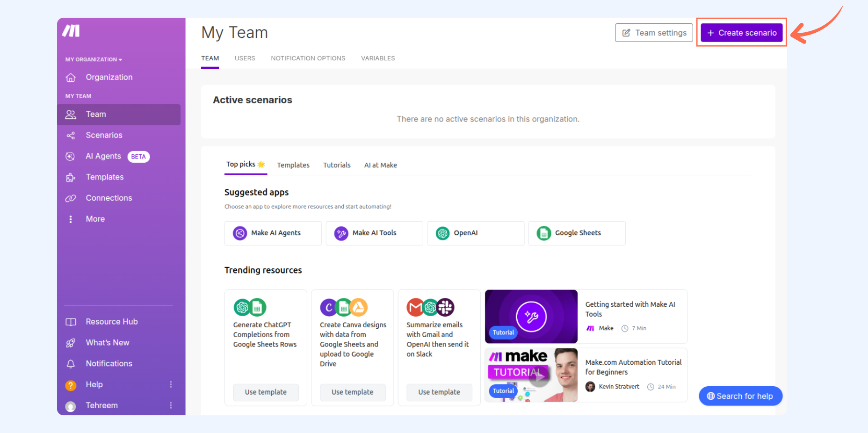
Task: Click the What's New sidebar label
Action: coord(108,343)
